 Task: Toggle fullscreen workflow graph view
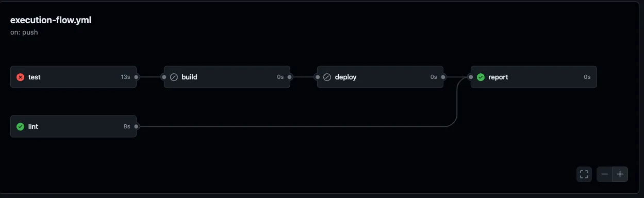click(584, 174)
